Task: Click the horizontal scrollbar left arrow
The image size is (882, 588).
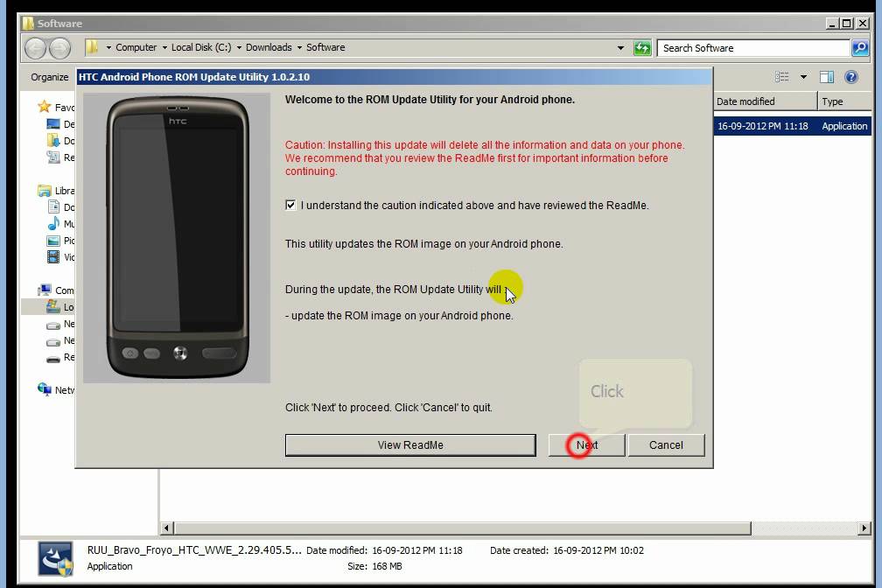Action: click(x=166, y=528)
